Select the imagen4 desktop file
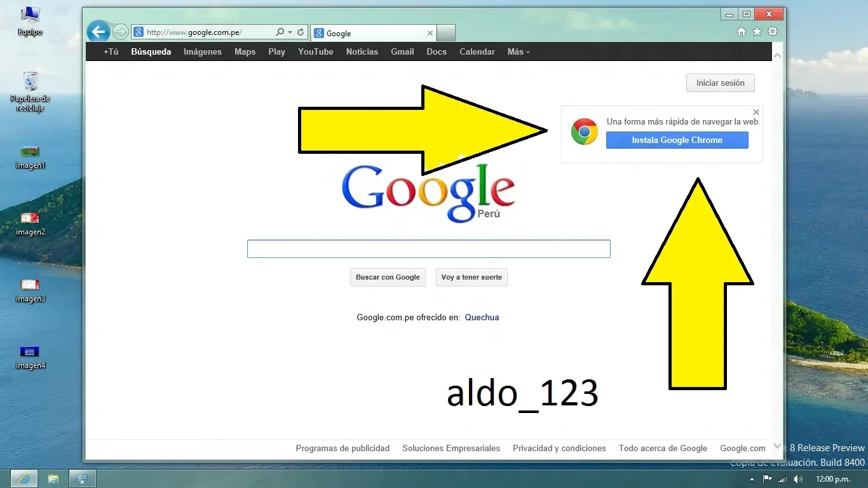The height and width of the screenshot is (488, 868). 30,358
